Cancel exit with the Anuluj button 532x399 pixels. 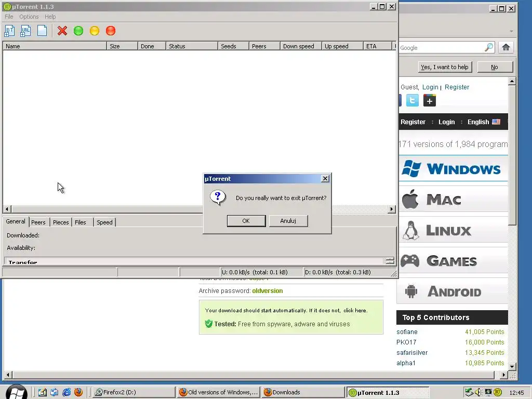[x=288, y=221]
